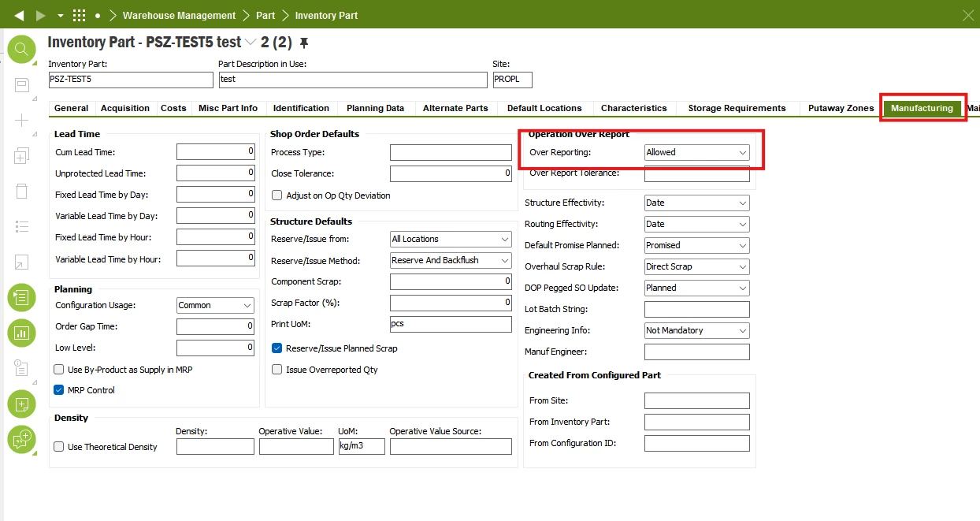Click the duplicate record icon in sidebar
Screen dimensions: 980x521
[x=21, y=157]
